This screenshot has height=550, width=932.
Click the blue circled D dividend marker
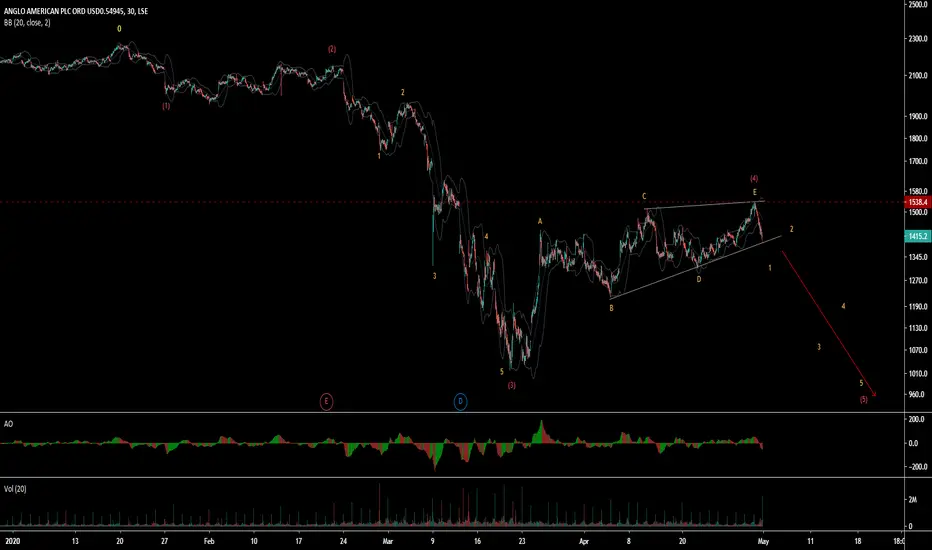[460, 401]
